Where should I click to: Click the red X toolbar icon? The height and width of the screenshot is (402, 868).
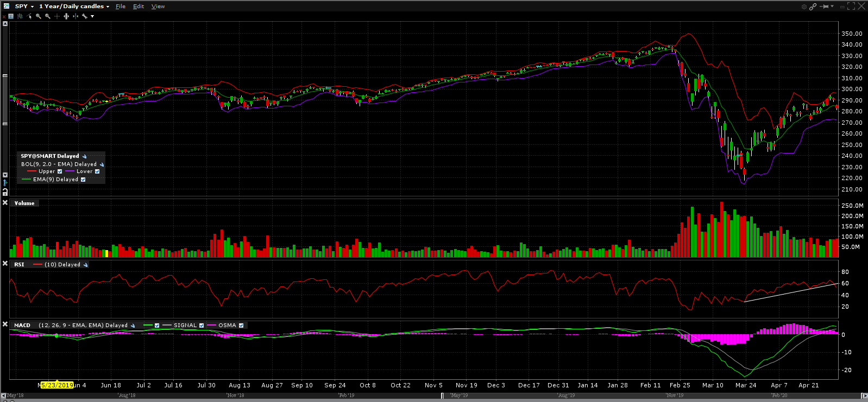(x=4, y=16)
